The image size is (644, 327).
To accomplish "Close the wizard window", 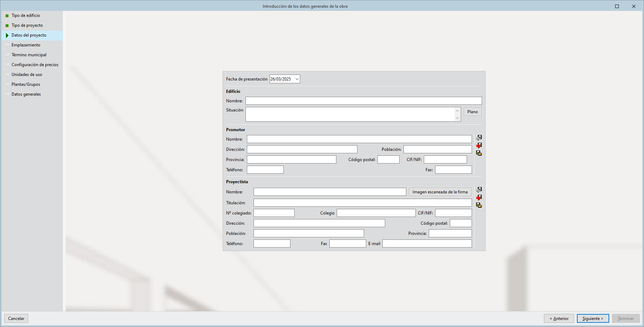I will point(634,6).
